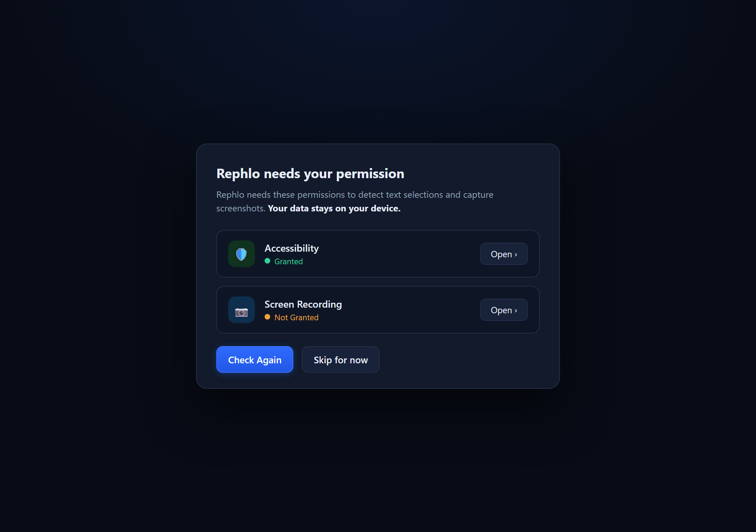The height and width of the screenshot is (532, 756).
Task: Select the Accessibility permission label
Action: (292, 248)
